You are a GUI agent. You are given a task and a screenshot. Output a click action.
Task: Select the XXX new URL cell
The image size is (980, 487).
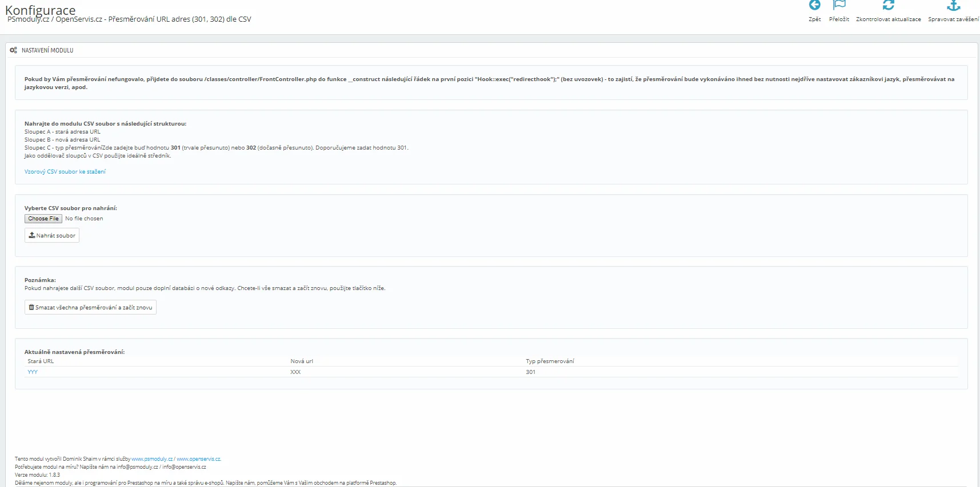(295, 372)
